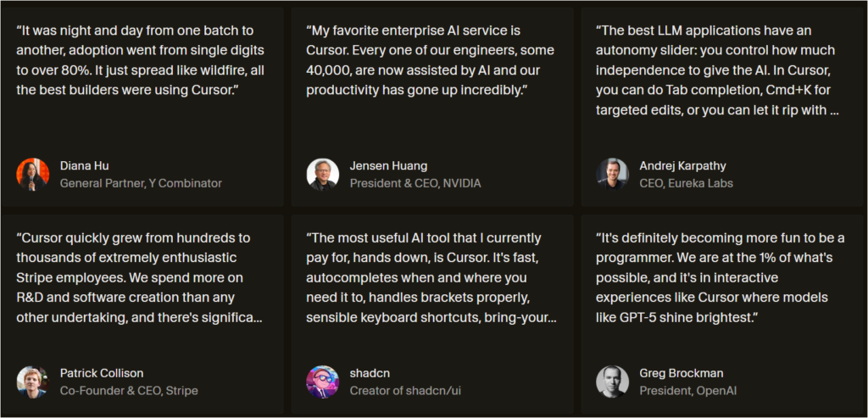Screen dimensions: 868x418
Task: Click the favorite enterprise AI service quote
Action: [428, 59]
